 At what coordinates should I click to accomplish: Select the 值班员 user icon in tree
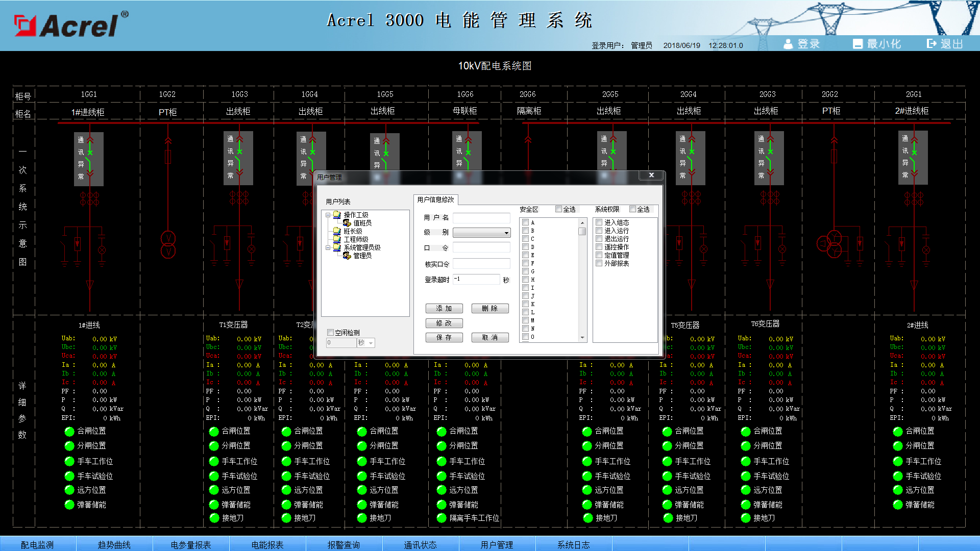click(x=347, y=223)
